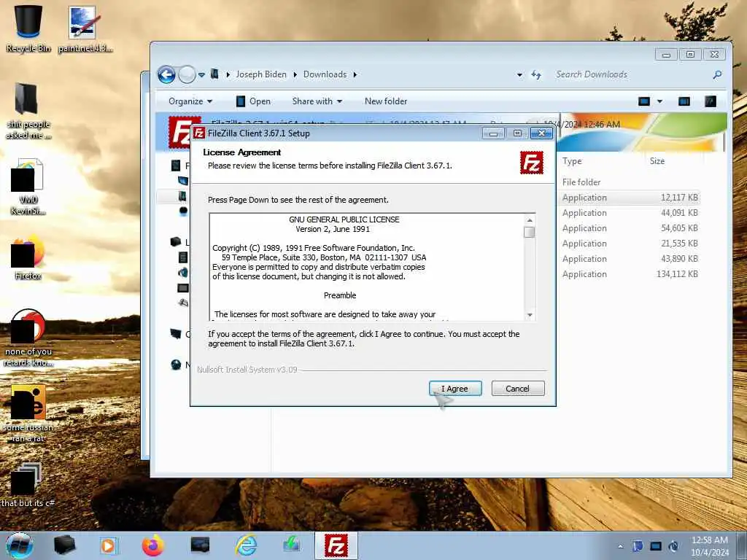
Task: Click the FileZilla logo in setup header
Action: pos(532,163)
